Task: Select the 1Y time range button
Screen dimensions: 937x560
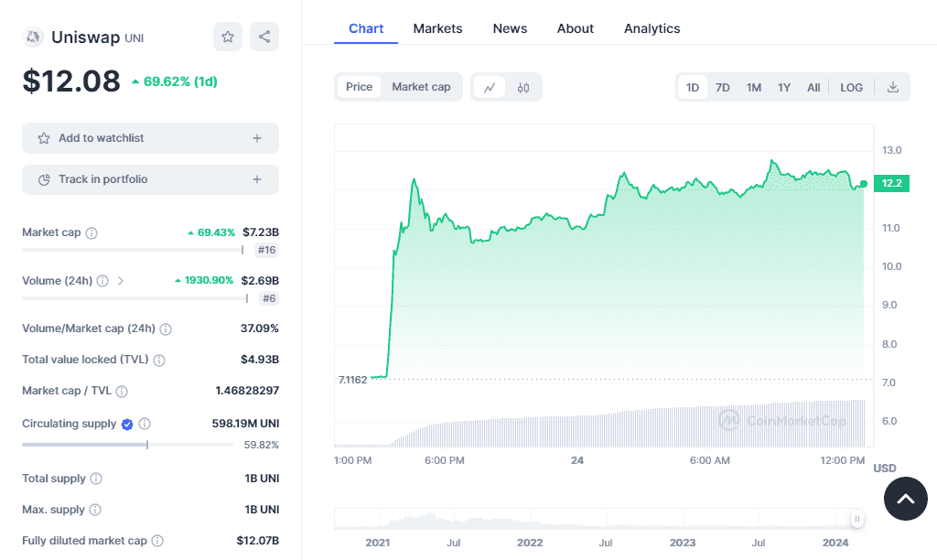Action: coord(784,87)
